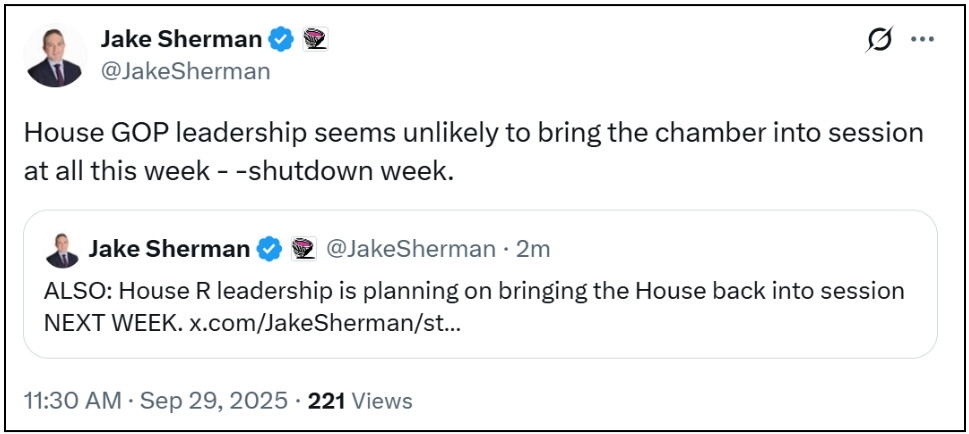This screenshot has height=434, width=969.
Task: Click the 2m timestamp on quoted tweet
Action: 533,249
